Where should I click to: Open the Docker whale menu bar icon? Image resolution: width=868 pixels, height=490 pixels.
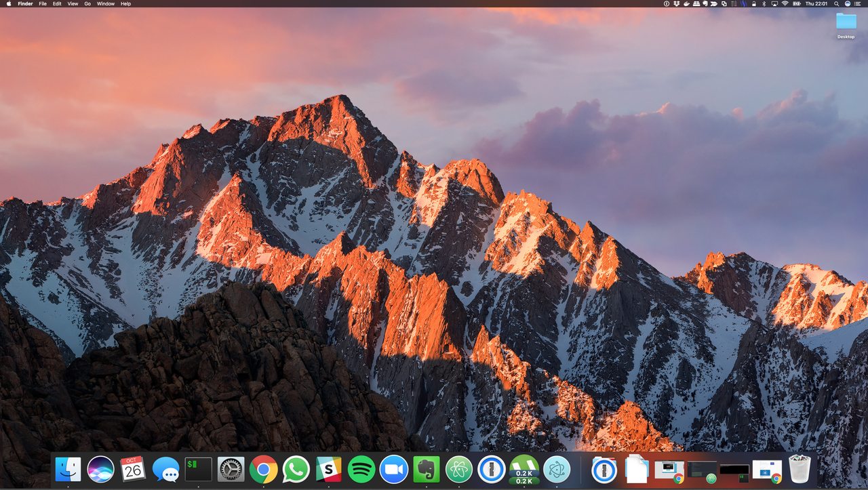tap(686, 3)
